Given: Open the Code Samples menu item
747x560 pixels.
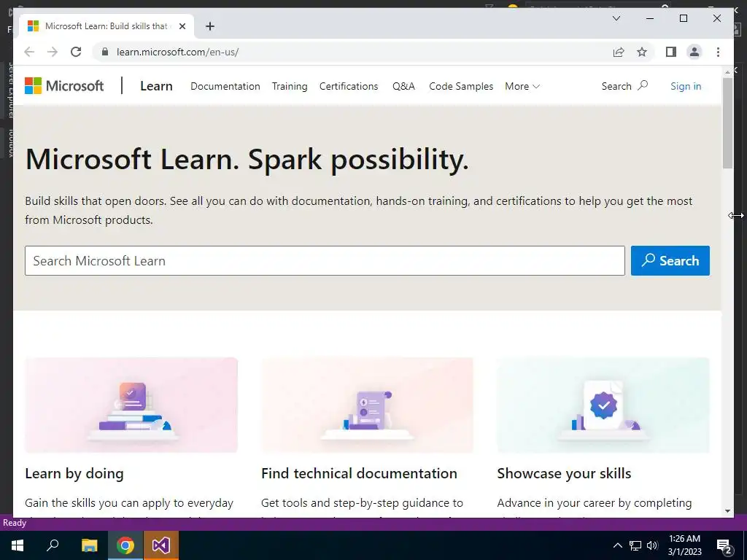Looking at the screenshot, I should point(461,86).
